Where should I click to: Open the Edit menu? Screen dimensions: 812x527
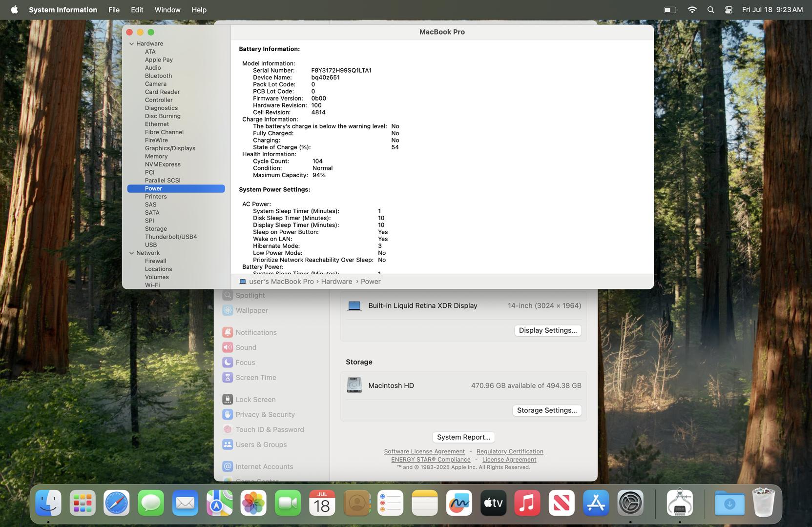137,10
